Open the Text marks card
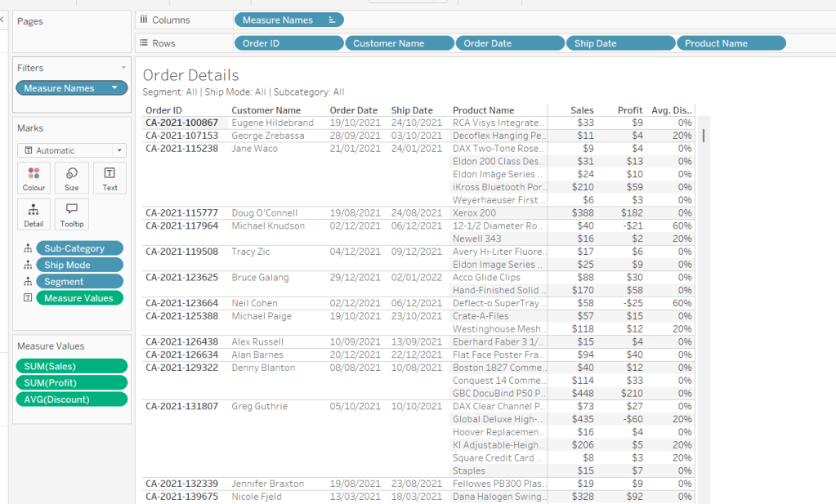Image resolution: width=836 pixels, height=504 pixels. [x=110, y=178]
